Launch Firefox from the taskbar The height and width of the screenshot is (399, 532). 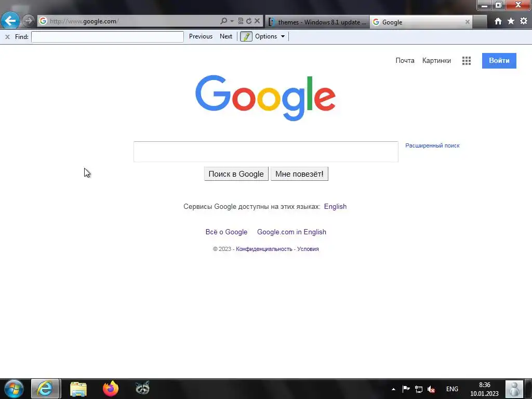(x=110, y=389)
